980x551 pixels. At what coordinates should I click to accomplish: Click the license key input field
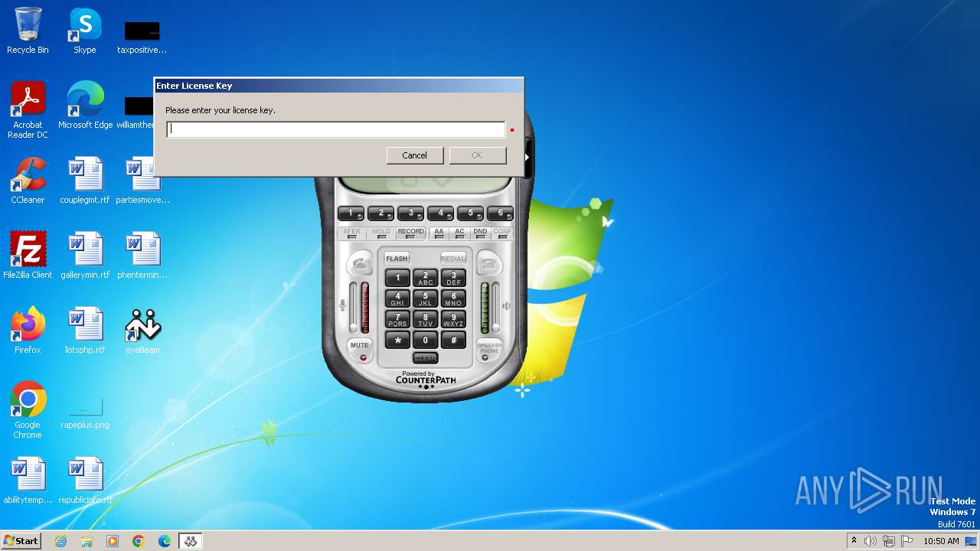pyautogui.click(x=335, y=129)
